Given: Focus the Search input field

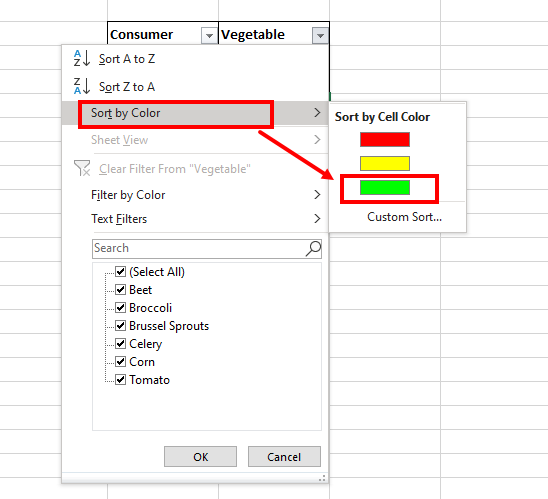Looking at the screenshot, I should point(199,248).
